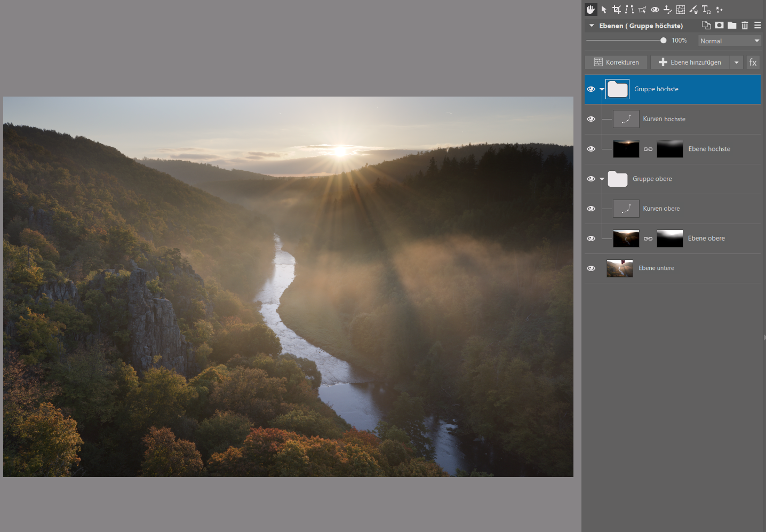This screenshot has width=766, height=532.
Task: Hide the Ebene obere layer
Action: (x=591, y=239)
